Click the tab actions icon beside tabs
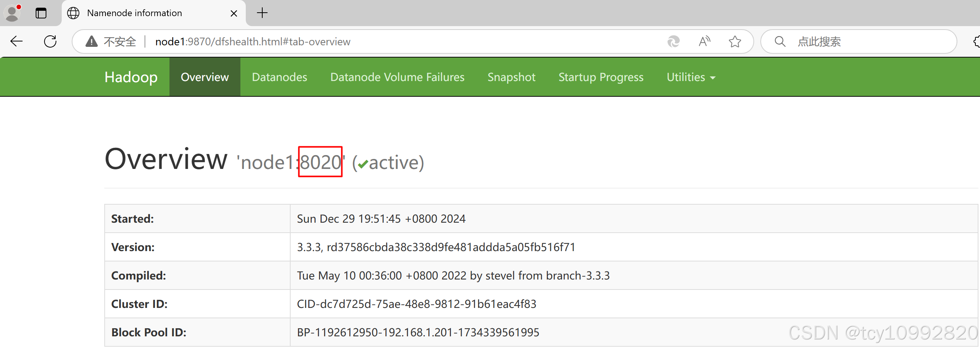 (x=41, y=13)
